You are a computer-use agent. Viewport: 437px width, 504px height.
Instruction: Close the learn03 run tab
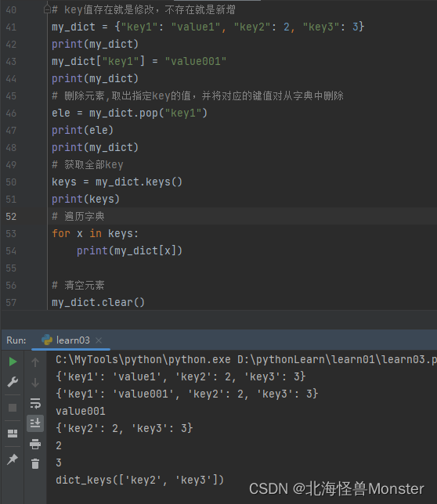[x=99, y=340]
